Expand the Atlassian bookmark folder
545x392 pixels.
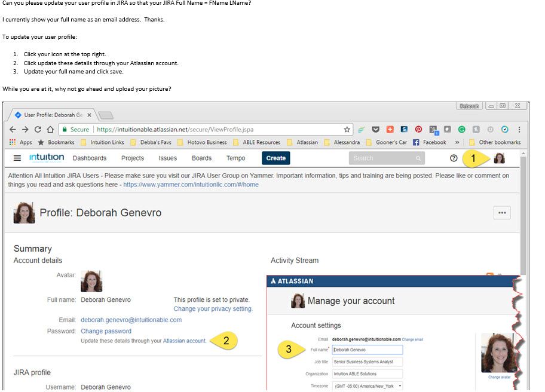(302, 142)
